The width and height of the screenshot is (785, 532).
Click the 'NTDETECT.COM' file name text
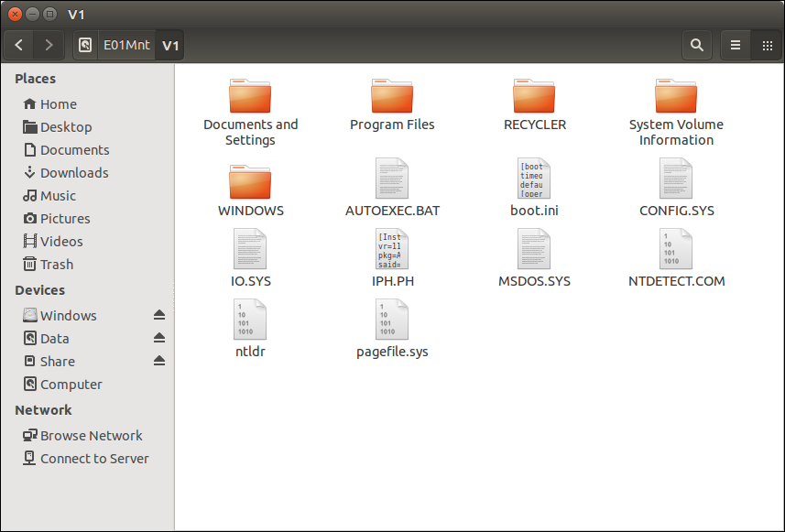[676, 281]
